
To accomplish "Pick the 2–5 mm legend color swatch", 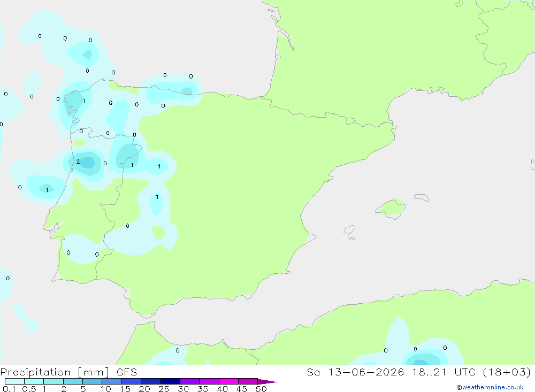I will 73,381.
